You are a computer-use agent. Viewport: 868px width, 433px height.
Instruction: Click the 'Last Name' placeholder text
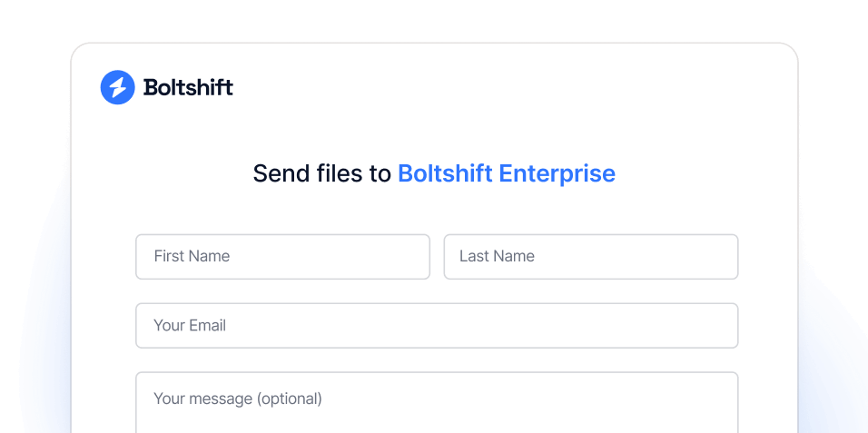497,257
